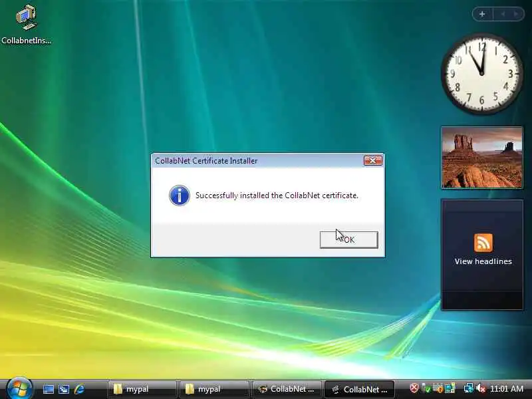Click the 'Successfully installed the CollabNet certificate.' message

[277, 196]
